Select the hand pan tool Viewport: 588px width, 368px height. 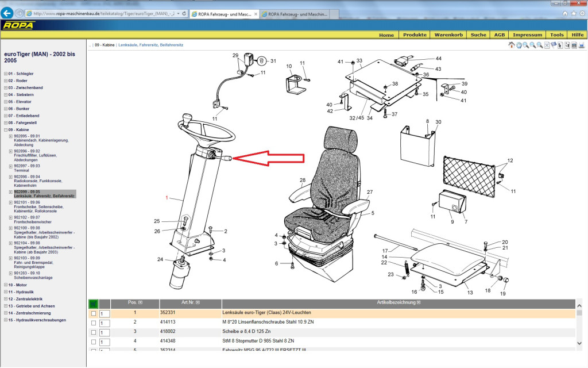[x=519, y=45]
